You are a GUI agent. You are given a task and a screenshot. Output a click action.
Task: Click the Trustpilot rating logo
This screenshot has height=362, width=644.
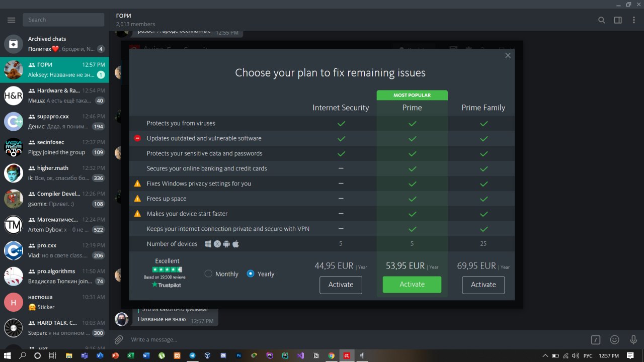click(x=166, y=285)
